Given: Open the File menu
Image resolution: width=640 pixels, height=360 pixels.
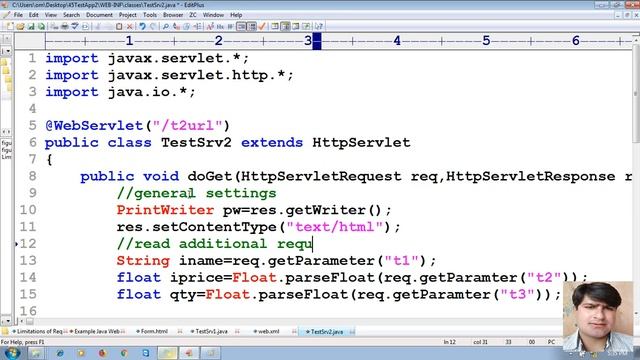Looking at the screenshot, I should pos(18,15).
